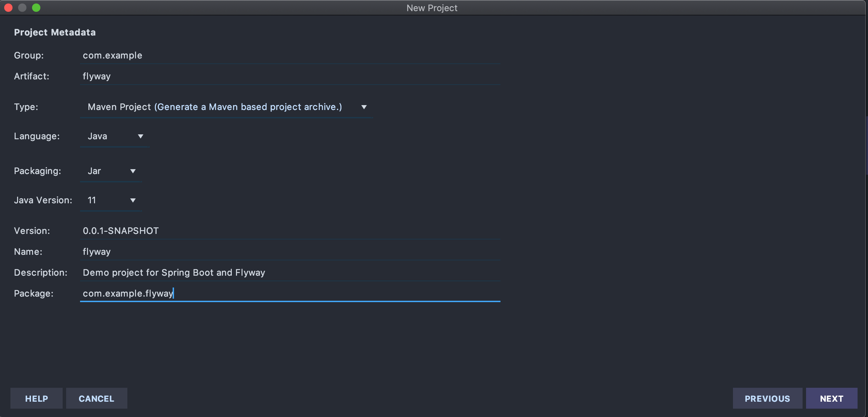The width and height of the screenshot is (868, 417).
Task: Click the CANCEL button
Action: (x=96, y=399)
